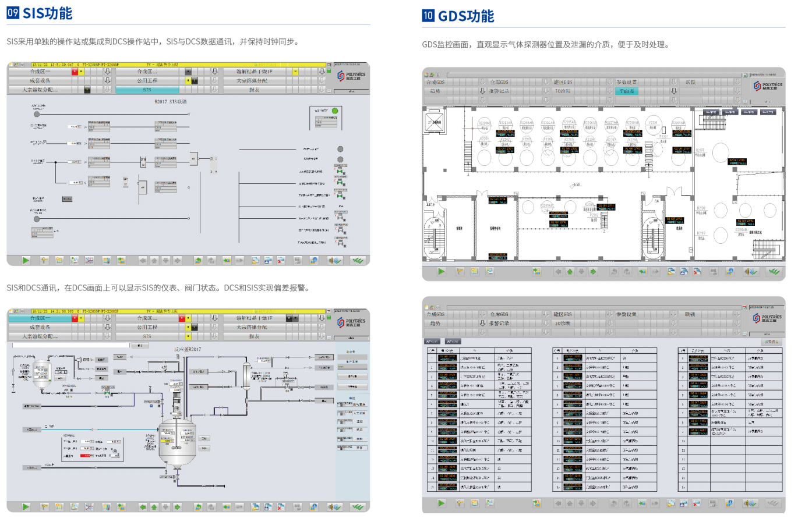Click green right arrow in GDS floor-plan toolbar

593,271
